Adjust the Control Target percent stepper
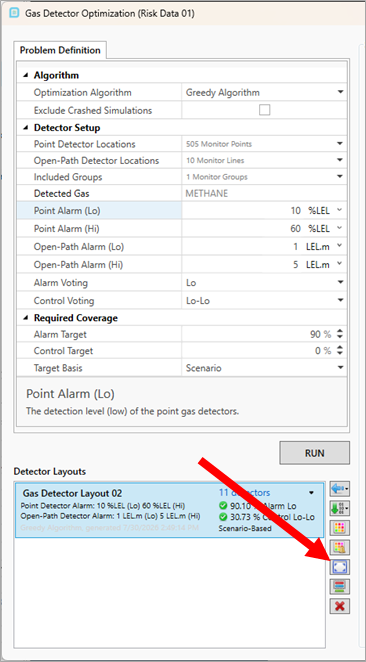Image resolution: width=366 pixels, height=662 pixels. [x=340, y=351]
